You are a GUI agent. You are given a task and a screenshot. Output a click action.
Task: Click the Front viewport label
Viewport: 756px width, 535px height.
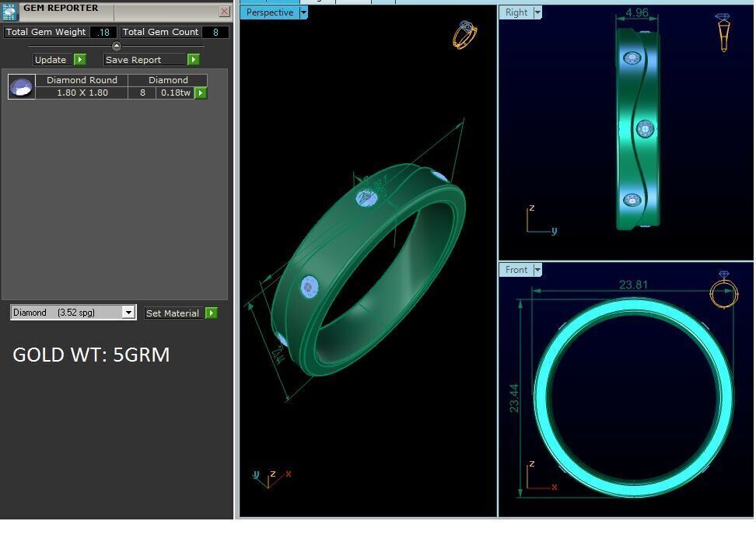(516, 270)
